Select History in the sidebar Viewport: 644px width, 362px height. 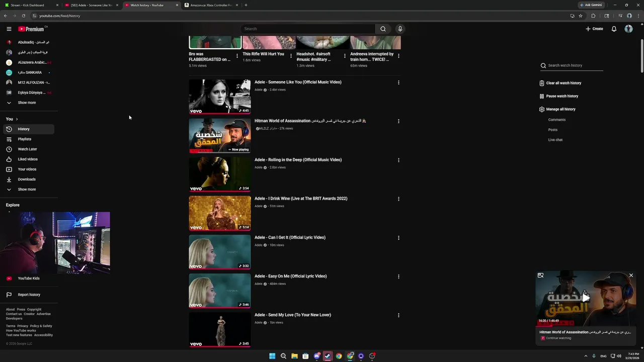pos(29,129)
